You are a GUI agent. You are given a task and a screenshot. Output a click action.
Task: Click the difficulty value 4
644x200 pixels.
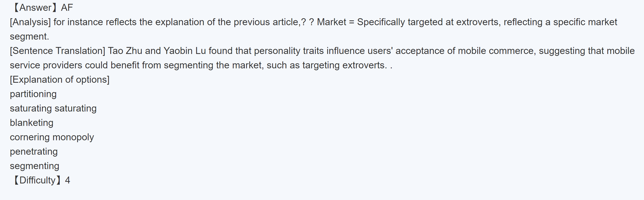[x=68, y=180]
